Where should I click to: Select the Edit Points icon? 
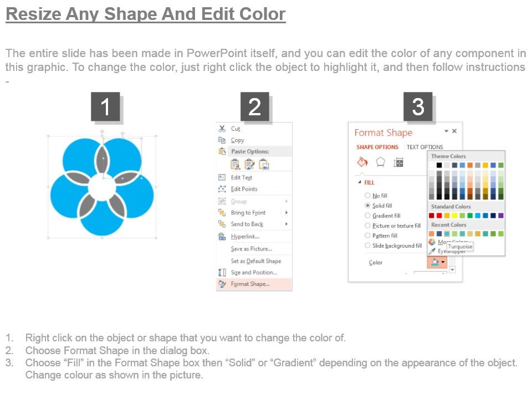221,189
